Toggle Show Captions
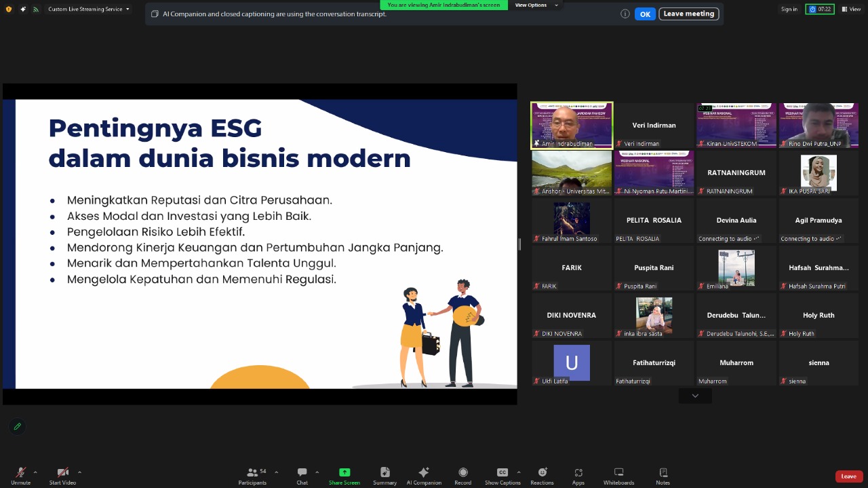Viewport: 868px width, 488px height. tap(502, 472)
